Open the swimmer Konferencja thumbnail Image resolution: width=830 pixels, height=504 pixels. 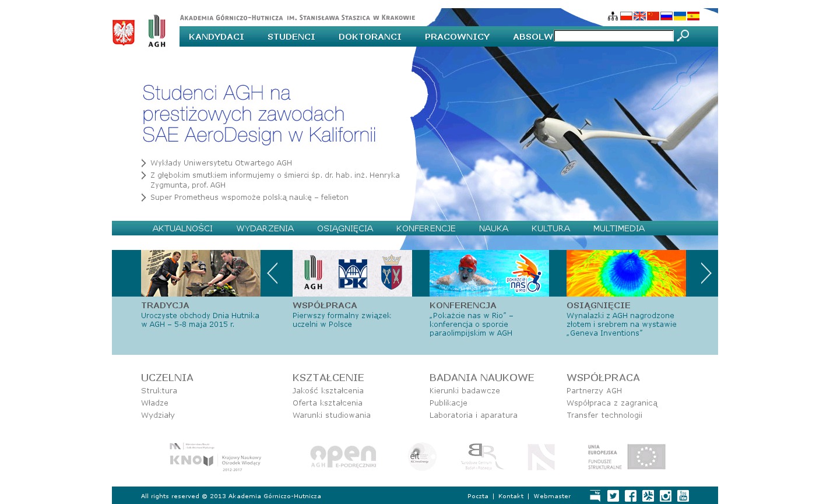pyautogui.click(x=489, y=273)
